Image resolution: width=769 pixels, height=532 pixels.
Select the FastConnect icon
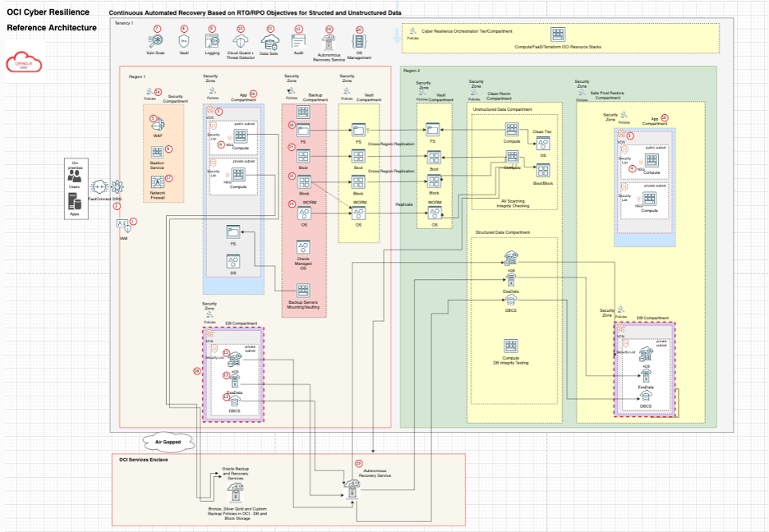[99, 186]
